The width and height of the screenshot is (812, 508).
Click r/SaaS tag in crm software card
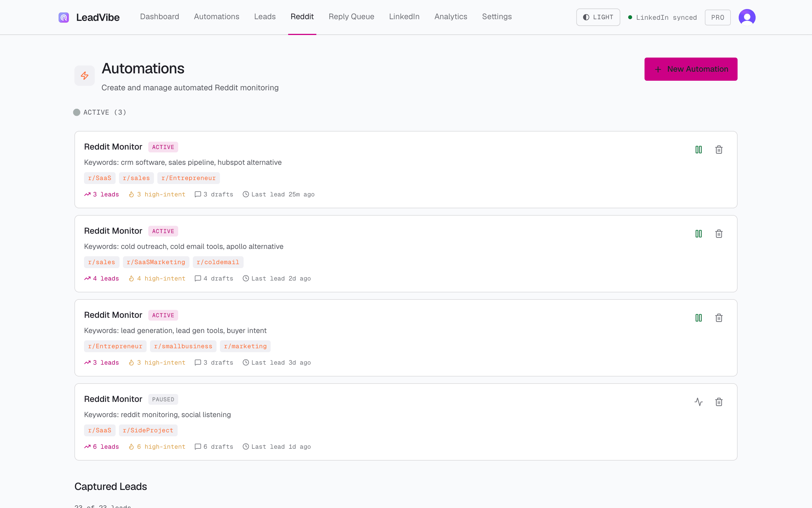[100, 178]
